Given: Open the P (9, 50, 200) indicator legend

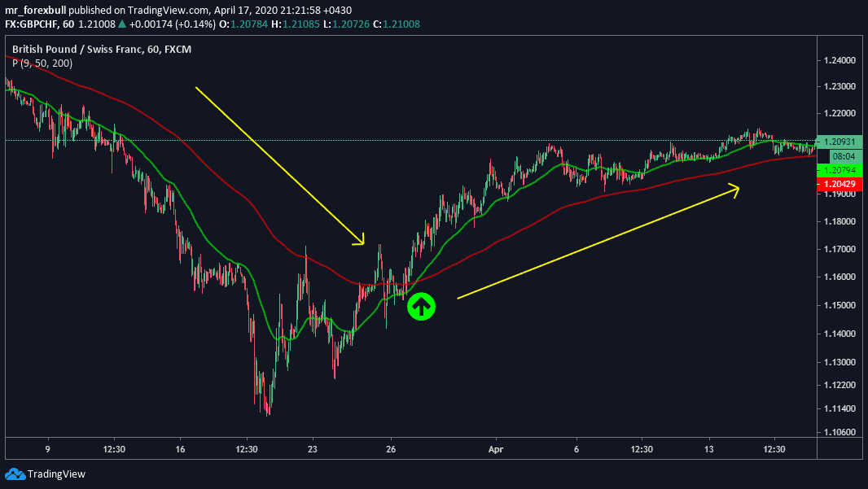Looking at the screenshot, I should point(41,63).
